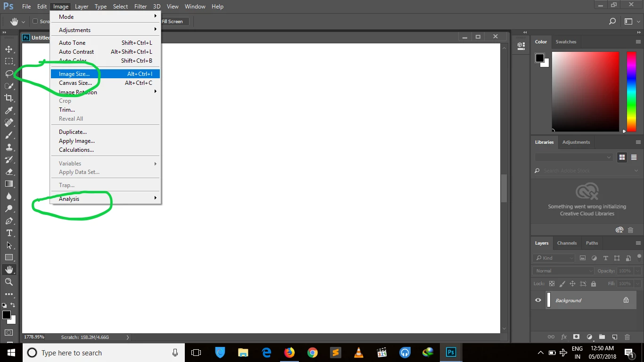Expand the Analysis submenu
644x362 pixels.
105,198
